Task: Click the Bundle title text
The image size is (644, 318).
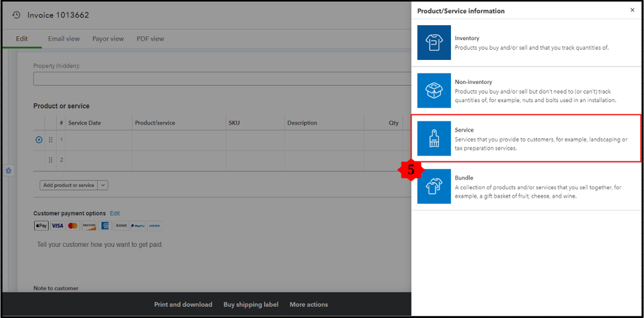Action: (x=464, y=178)
